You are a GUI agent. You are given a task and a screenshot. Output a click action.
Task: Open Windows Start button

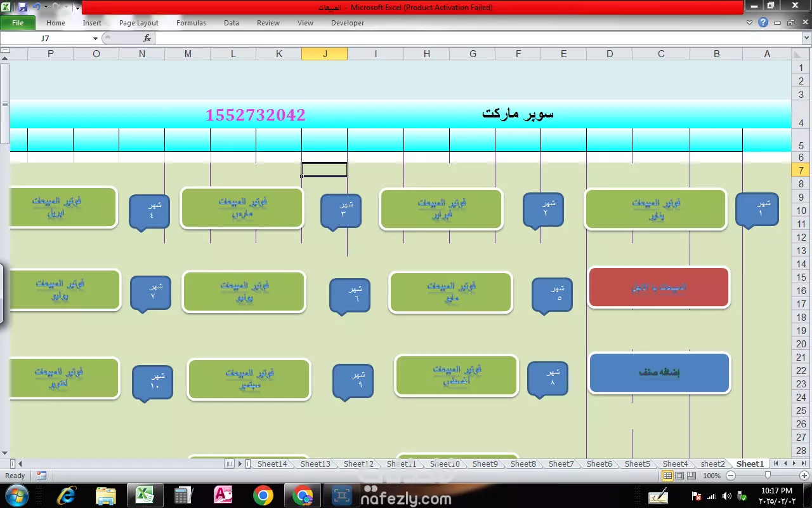pyautogui.click(x=16, y=495)
